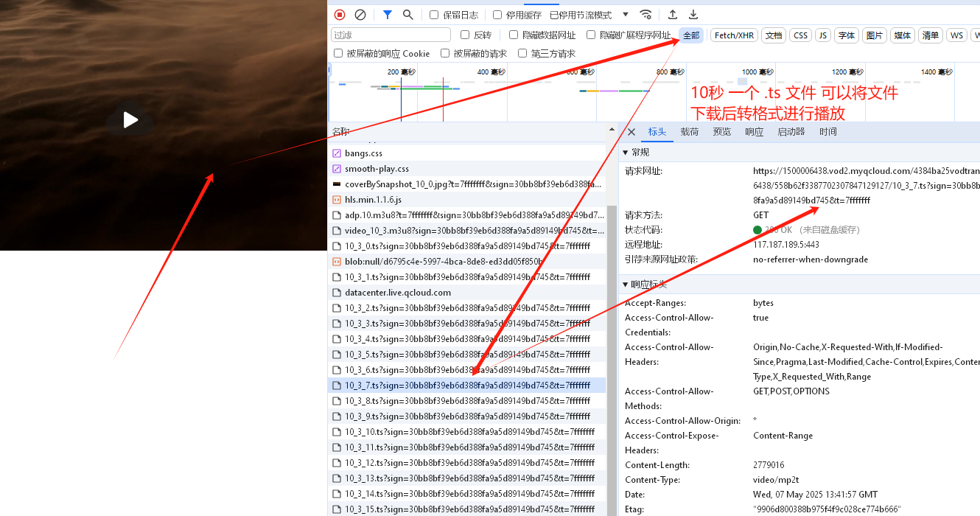Check 被屏蔽的响应 Cookie

tap(338, 53)
